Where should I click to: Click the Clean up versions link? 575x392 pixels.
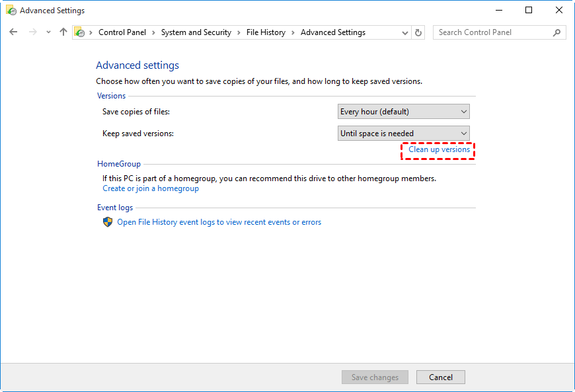(439, 150)
